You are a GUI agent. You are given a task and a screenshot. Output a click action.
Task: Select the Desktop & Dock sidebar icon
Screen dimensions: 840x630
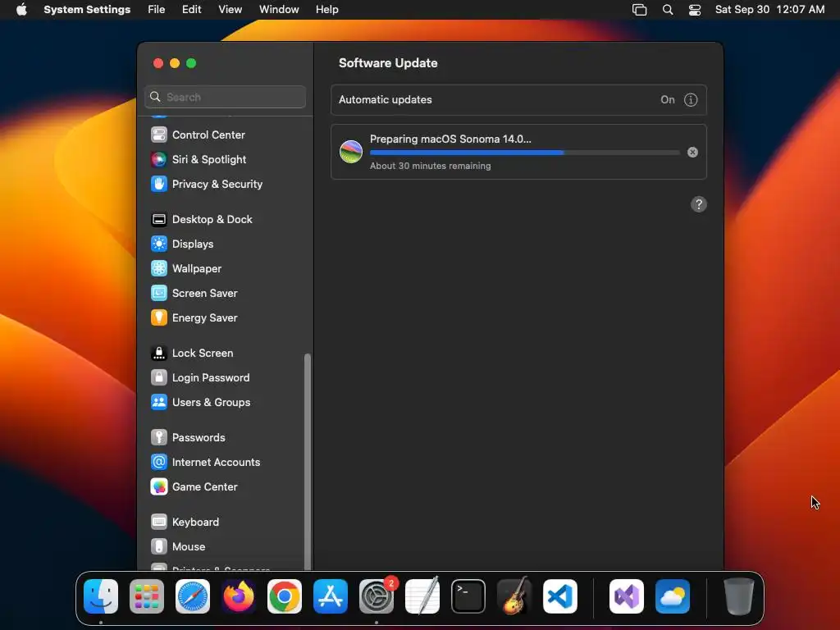pyautogui.click(x=158, y=220)
